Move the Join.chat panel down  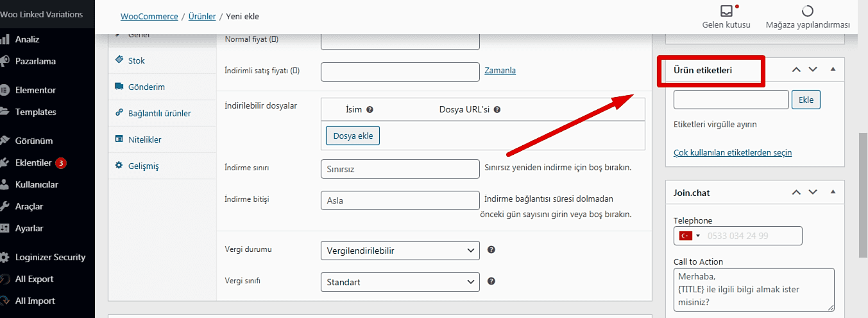click(813, 192)
